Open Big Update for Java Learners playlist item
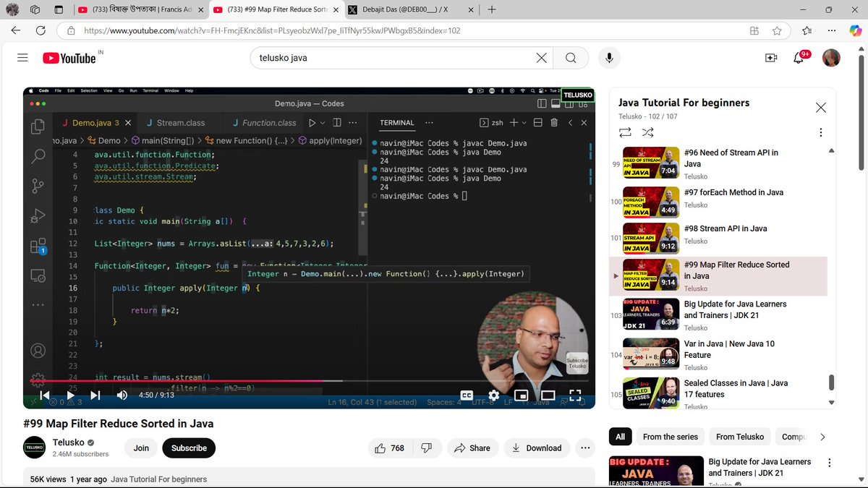 pyautogui.click(x=718, y=315)
